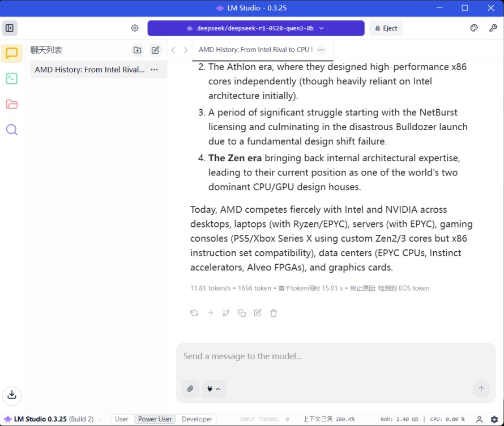Image resolution: width=504 pixels, height=426 pixels.
Task: Open My Models folder icon
Action: point(12,104)
